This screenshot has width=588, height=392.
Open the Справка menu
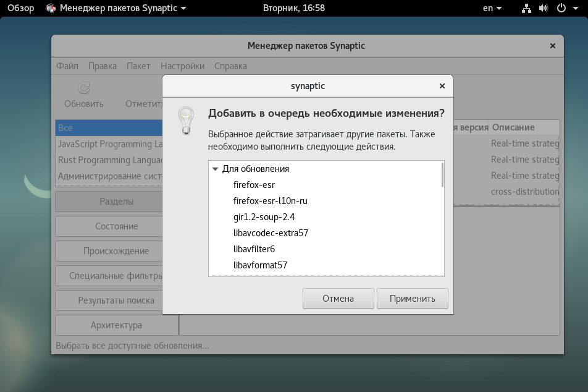230,66
